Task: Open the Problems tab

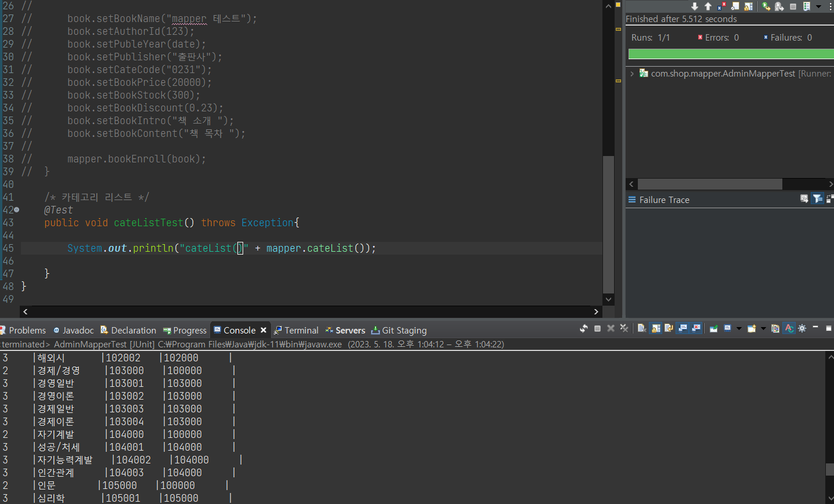Action: 23,330
